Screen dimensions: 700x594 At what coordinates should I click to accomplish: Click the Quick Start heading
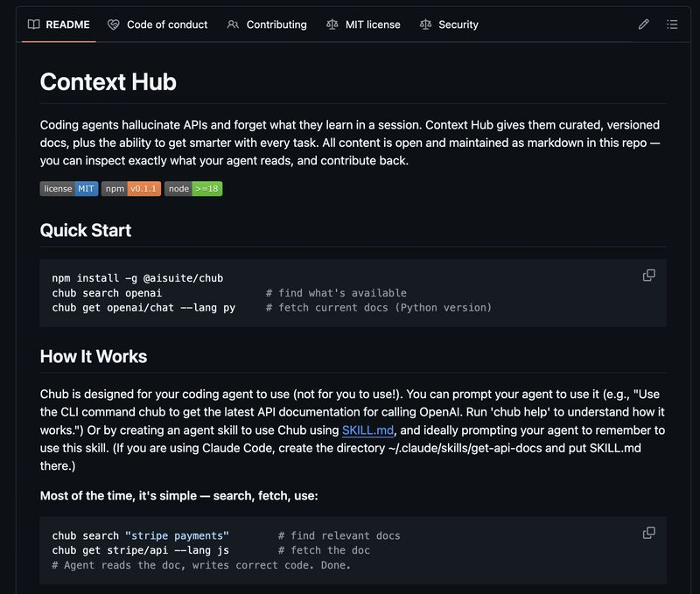click(x=86, y=230)
